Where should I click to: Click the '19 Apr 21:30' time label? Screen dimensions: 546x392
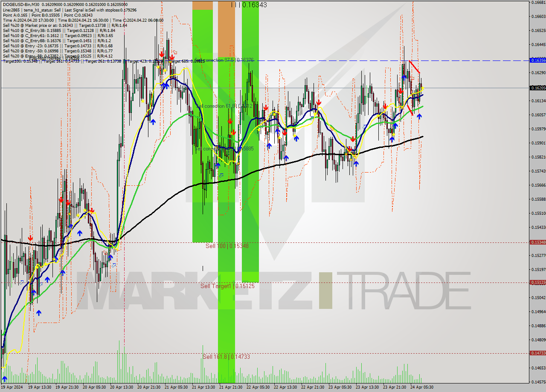point(67,387)
